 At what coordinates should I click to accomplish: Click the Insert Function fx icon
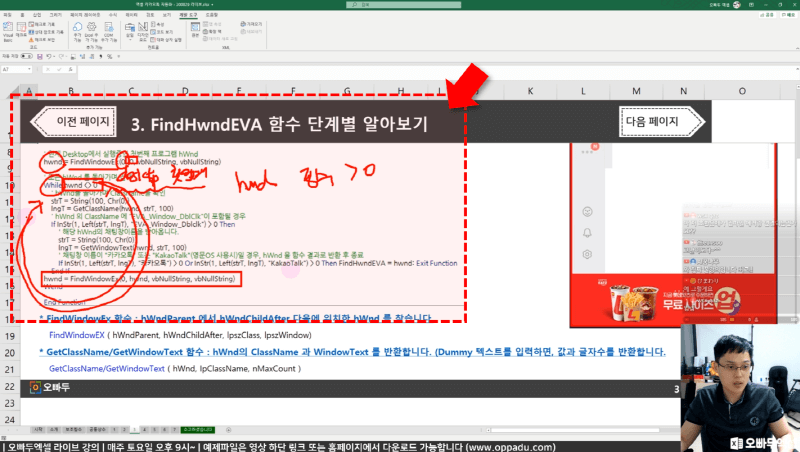[70, 69]
